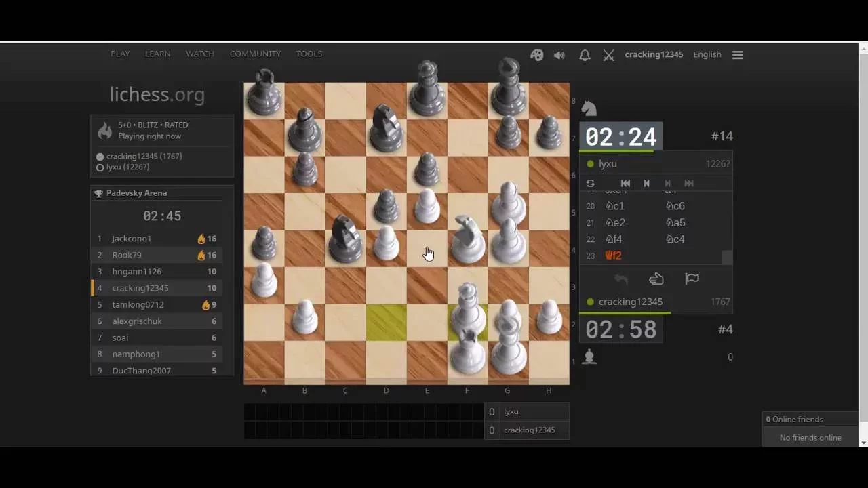The height and width of the screenshot is (488, 868).
Task: Select the white pawn on e5
Action: point(427,206)
